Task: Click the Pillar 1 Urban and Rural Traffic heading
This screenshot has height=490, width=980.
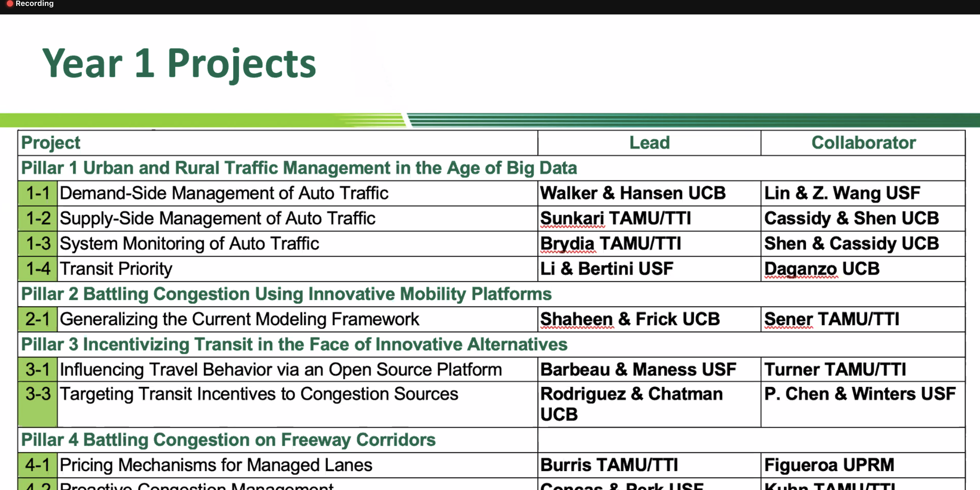Action: pos(299,168)
